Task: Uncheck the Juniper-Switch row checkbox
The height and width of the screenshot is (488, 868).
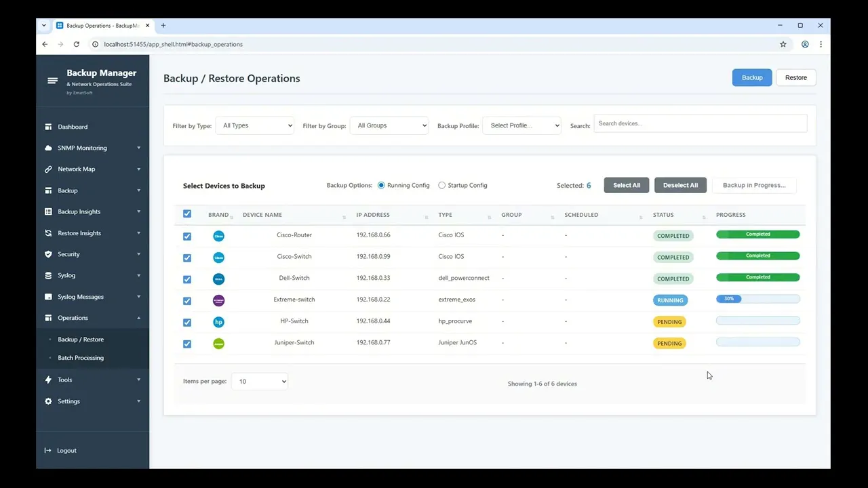Action: pos(187,344)
